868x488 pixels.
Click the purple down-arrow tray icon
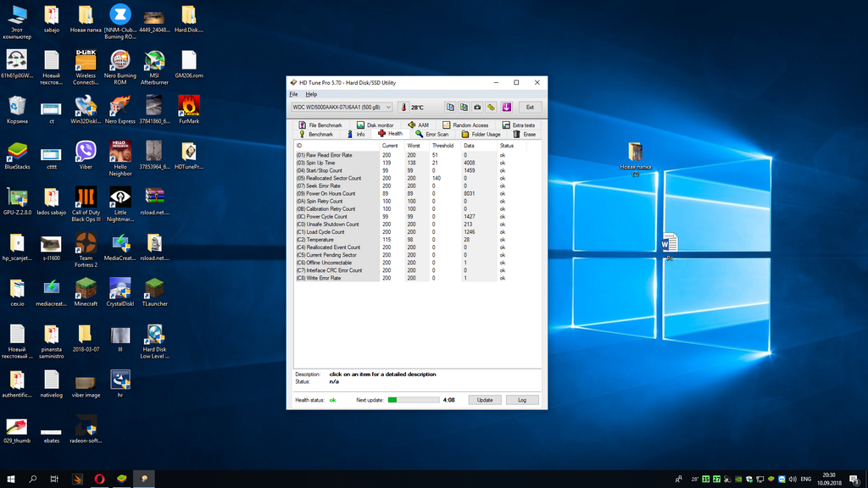pyautogui.click(x=506, y=108)
